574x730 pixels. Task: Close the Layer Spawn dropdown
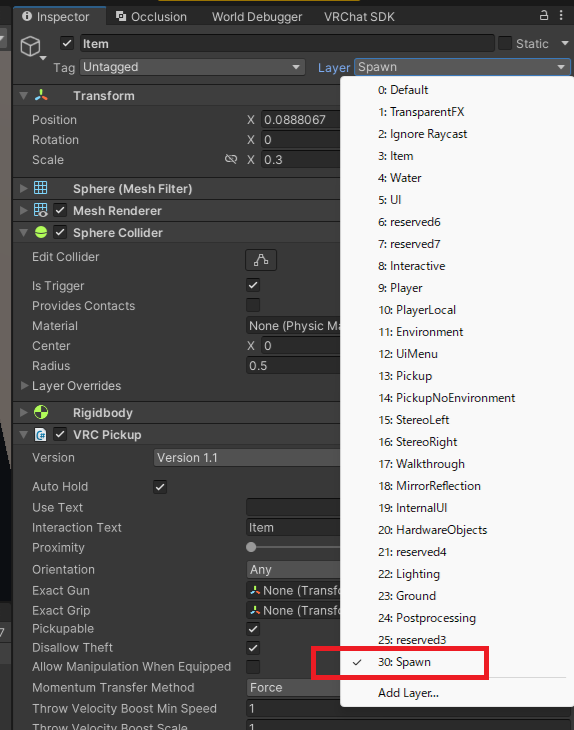[462, 67]
